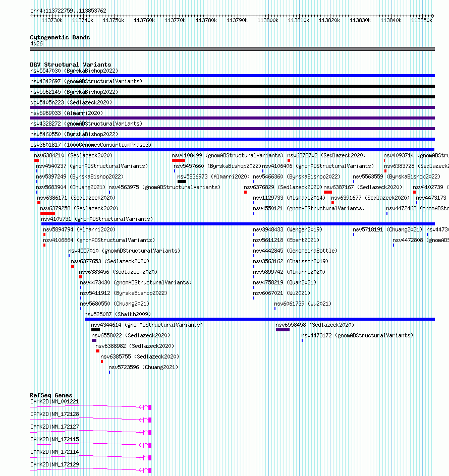Open the nsv5969033 (Almarri2020) variant
Image resolution: width=449 pixels, height=476 pixels.
[67, 113]
